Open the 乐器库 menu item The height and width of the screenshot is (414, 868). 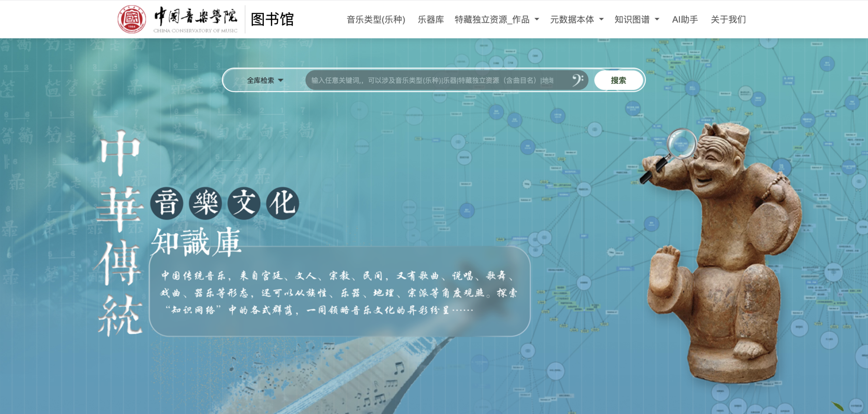(x=431, y=19)
